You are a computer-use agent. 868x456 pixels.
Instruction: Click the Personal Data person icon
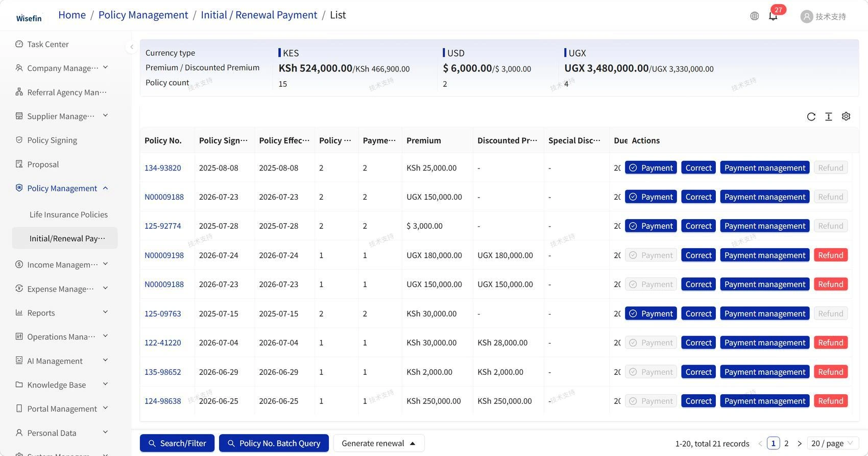point(19,433)
